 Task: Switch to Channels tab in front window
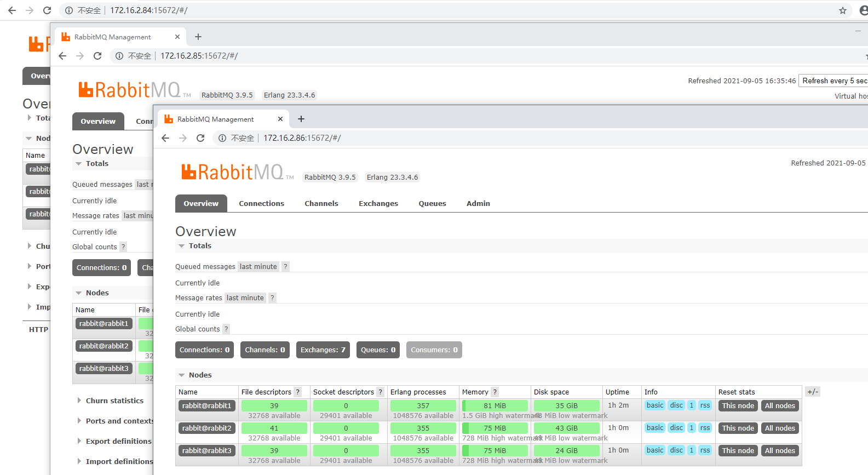(321, 204)
